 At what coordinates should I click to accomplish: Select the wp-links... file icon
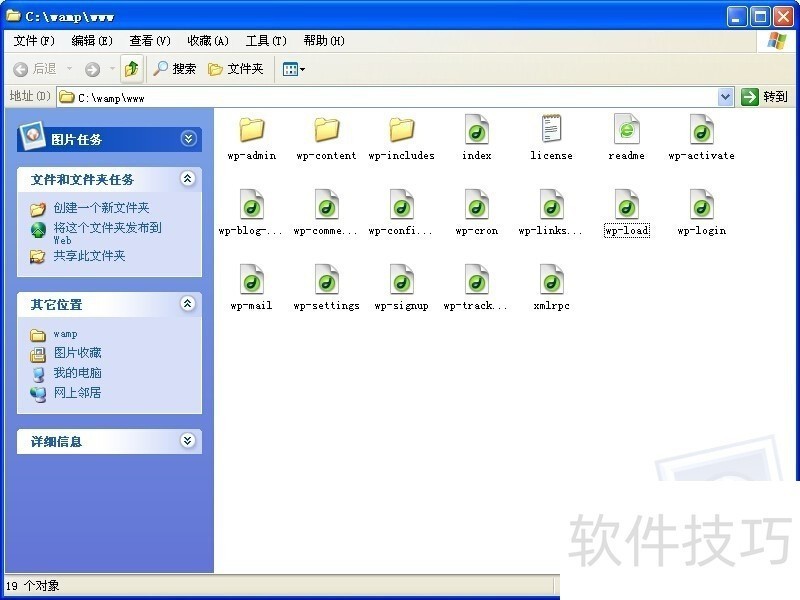click(552, 205)
